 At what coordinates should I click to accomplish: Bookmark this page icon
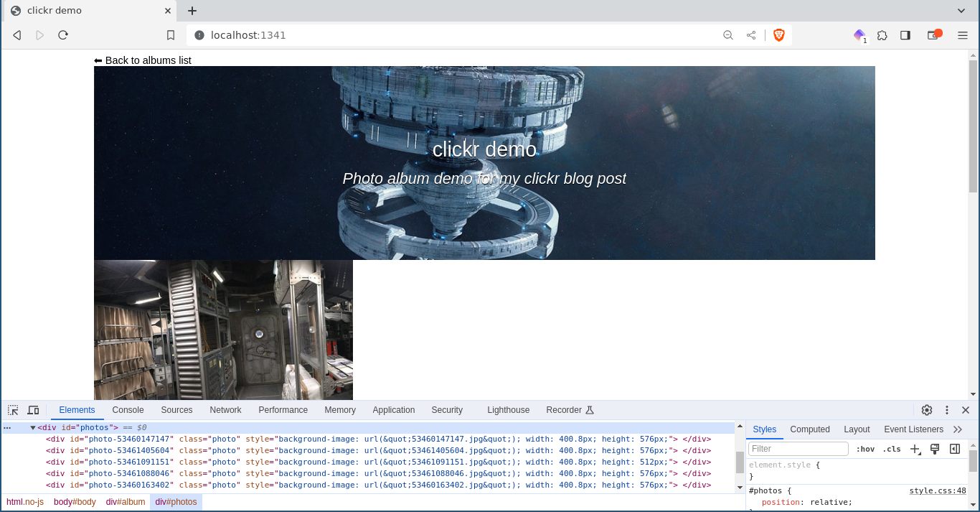coord(171,35)
